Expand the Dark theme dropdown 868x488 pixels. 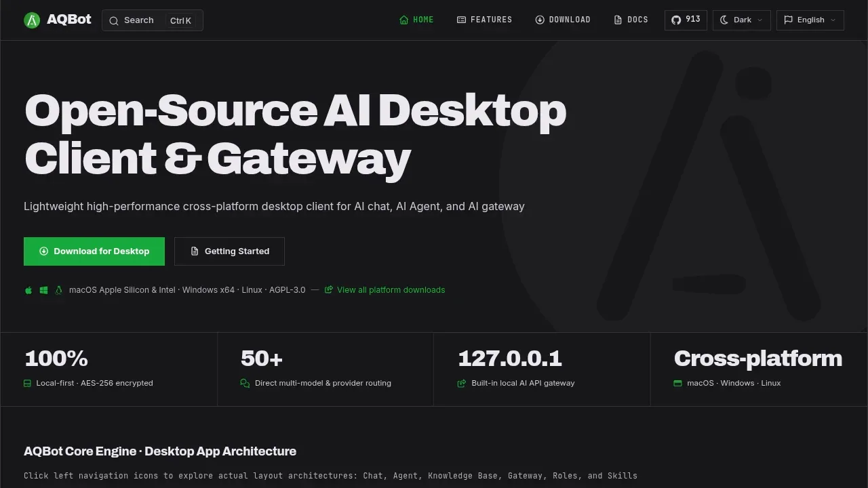742,20
